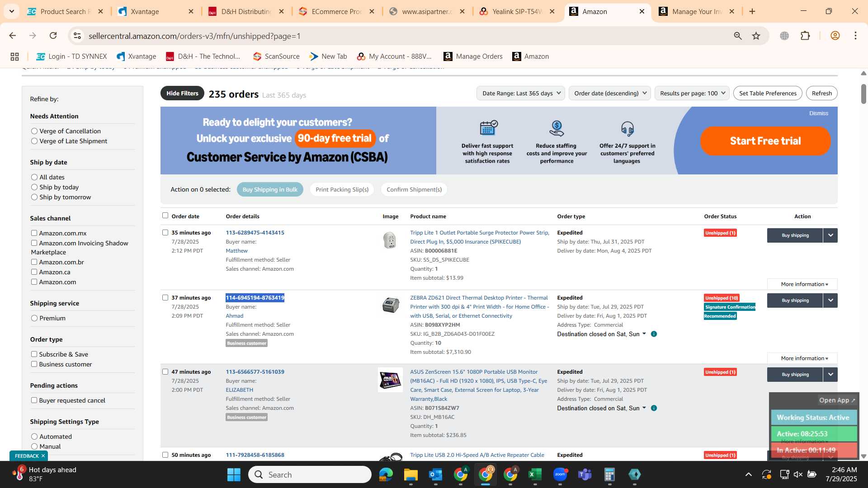The height and width of the screenshot is (488, 868).
Task: Click the info icon for ZEBRA order destination
Action: click(x=654, y=334)
